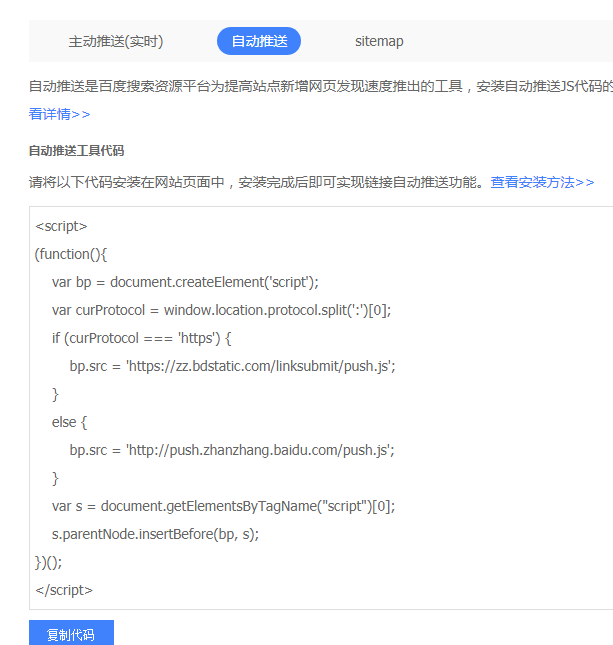Select the 自动推送 tab
Screen dimensions: 613x645
(x=259, y=41)
